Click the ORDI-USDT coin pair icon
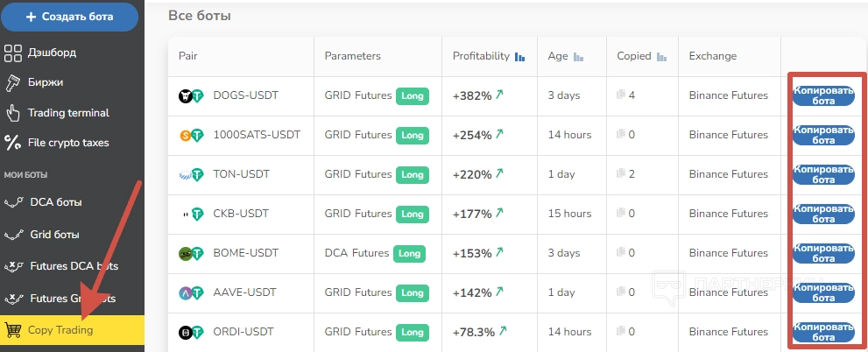This screenshot has height=352, width=868. click(192, 332)
